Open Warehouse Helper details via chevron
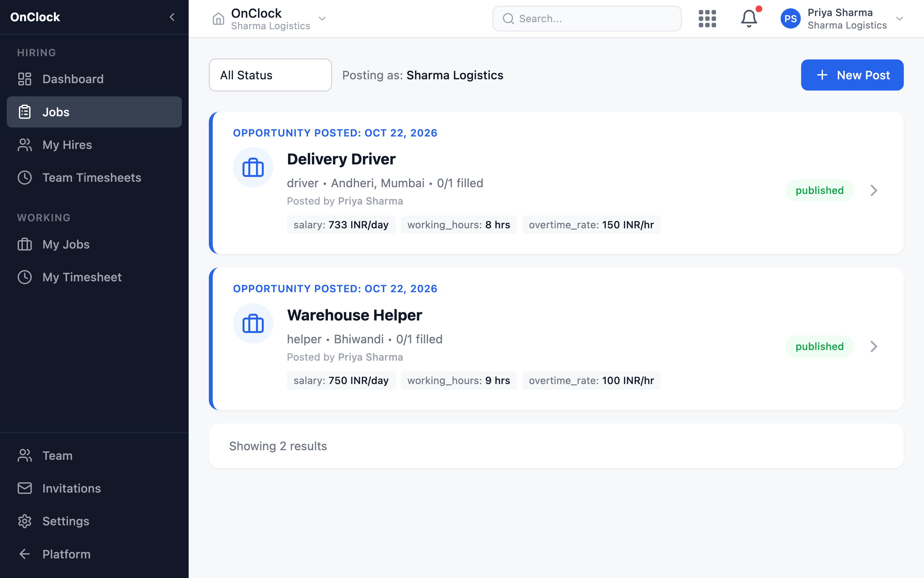 874,346
